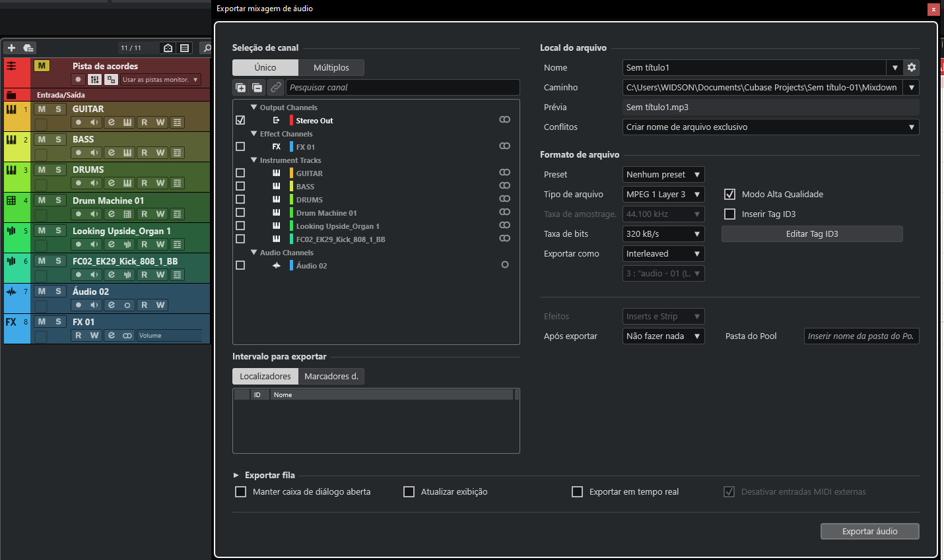Click the add track plus icon
Viewport: 944px width, 560px height.
(x=11, y=47)
